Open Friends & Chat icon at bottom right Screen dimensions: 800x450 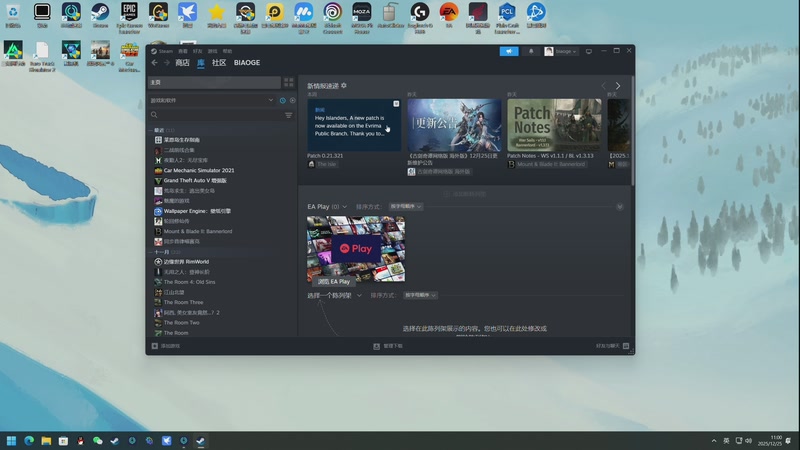click(x=626, y=346)
